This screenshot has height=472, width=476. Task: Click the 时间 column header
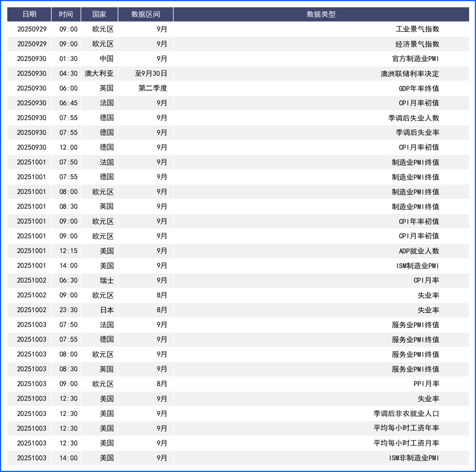pos(66,14)
